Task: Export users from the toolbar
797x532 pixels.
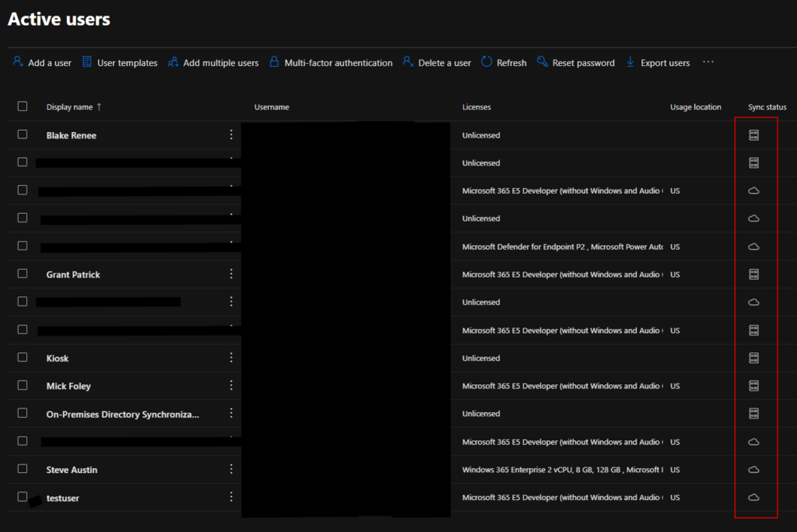Action: point(658,63)
